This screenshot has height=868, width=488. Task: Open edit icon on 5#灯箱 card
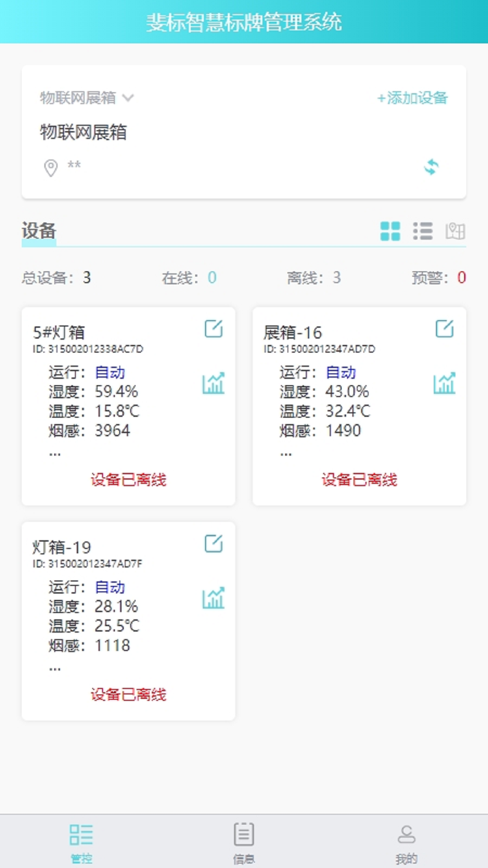tap(213, 329)
